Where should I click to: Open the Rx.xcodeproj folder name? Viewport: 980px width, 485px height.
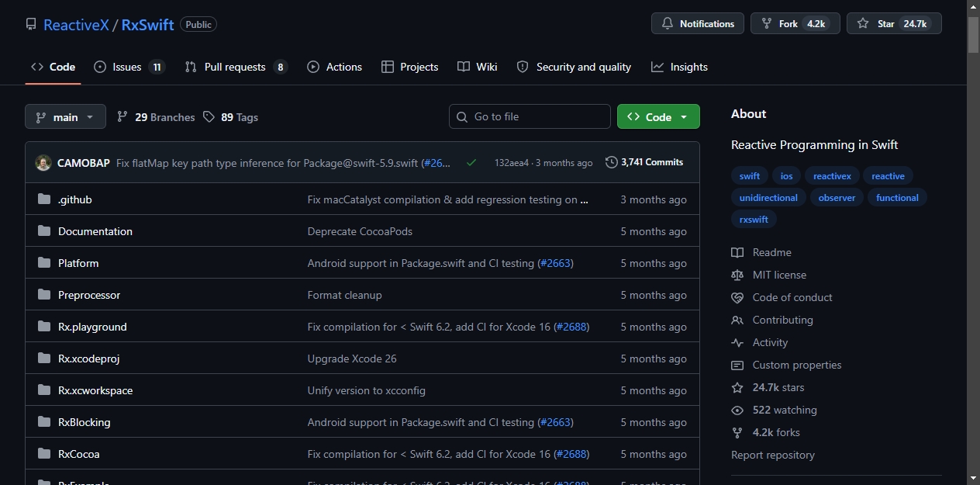click(x=89, y=359)
